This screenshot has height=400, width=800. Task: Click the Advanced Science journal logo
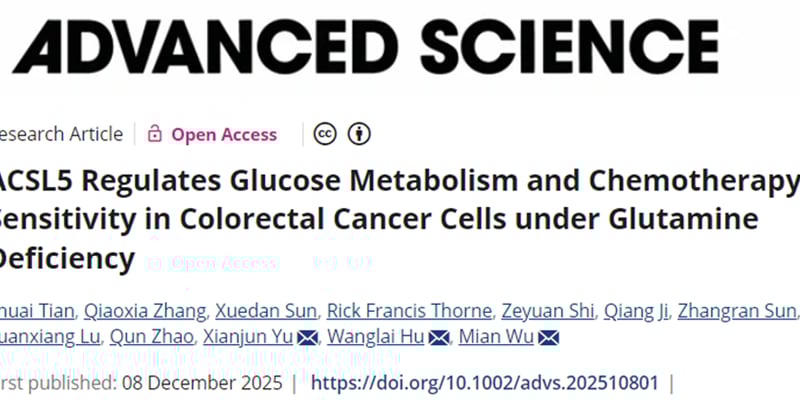365,47
